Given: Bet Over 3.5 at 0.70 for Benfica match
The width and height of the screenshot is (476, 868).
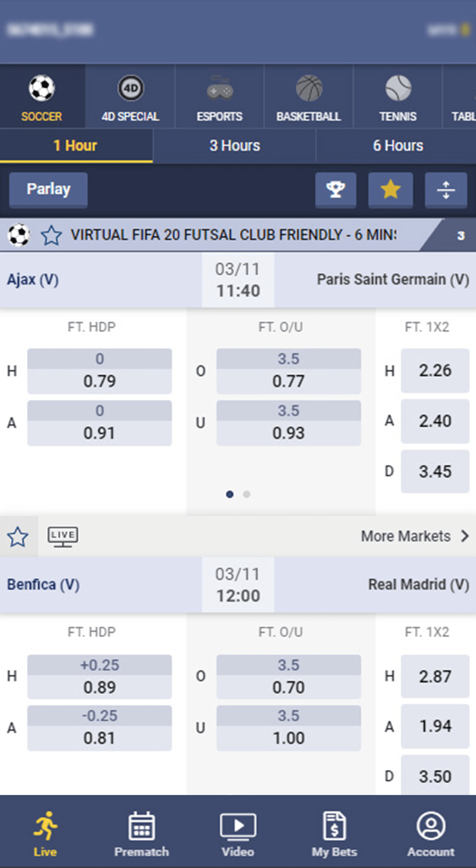Looking at the screenshot, I should pos(289,677).
